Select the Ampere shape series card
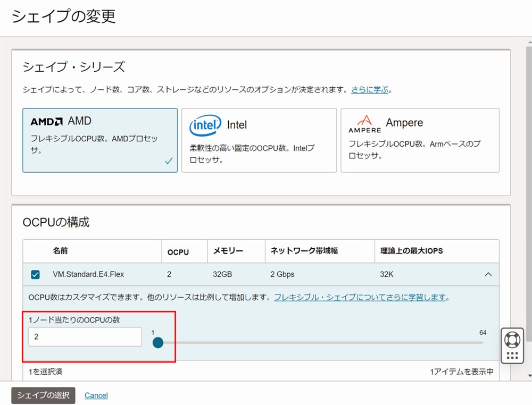 (420, 140)
